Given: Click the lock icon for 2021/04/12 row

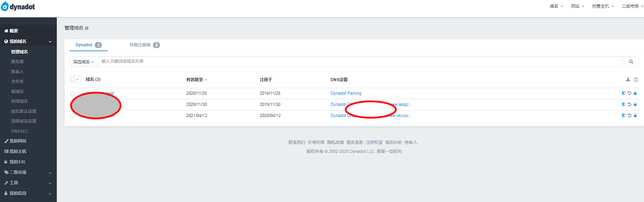Looking at the screenshot, I should [x=635, y=116].
